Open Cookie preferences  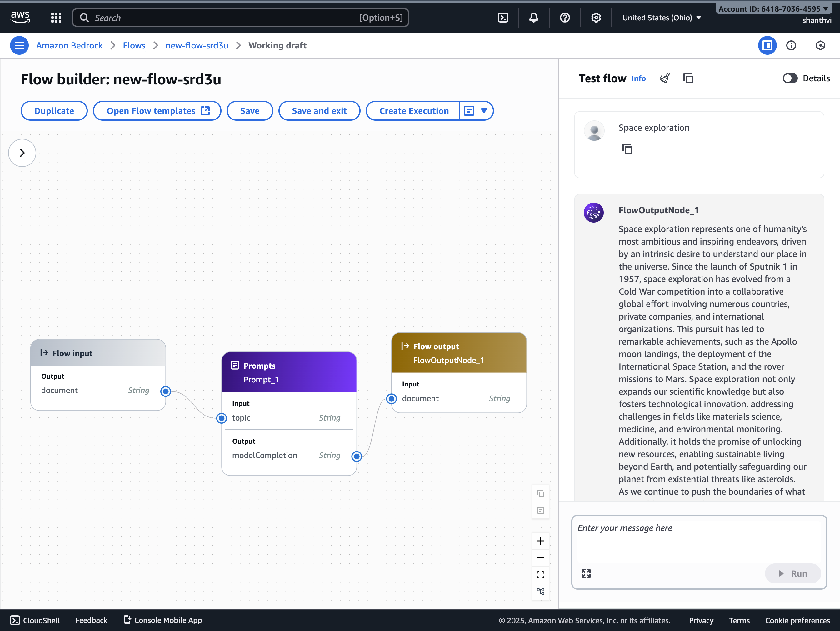(x=797, y=620)
